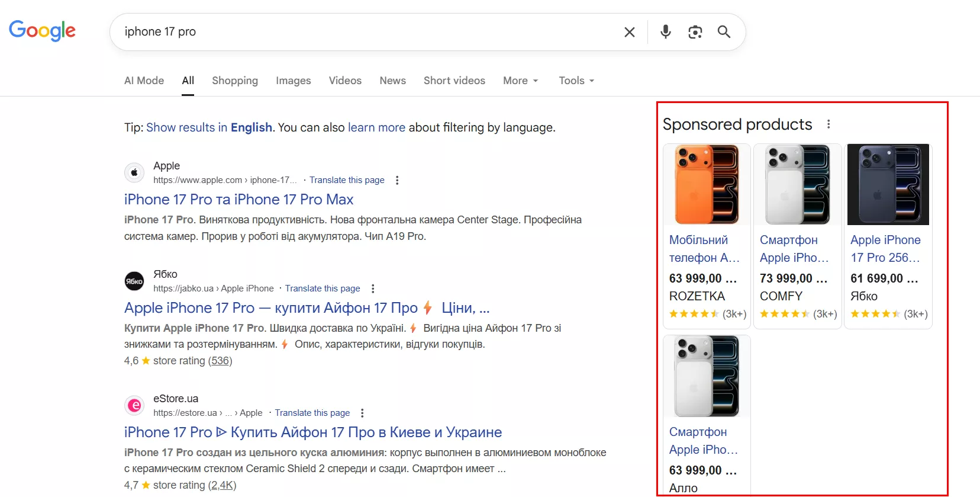
Task: Click silver iPhone Алло product image
Action: click(707, 376)
